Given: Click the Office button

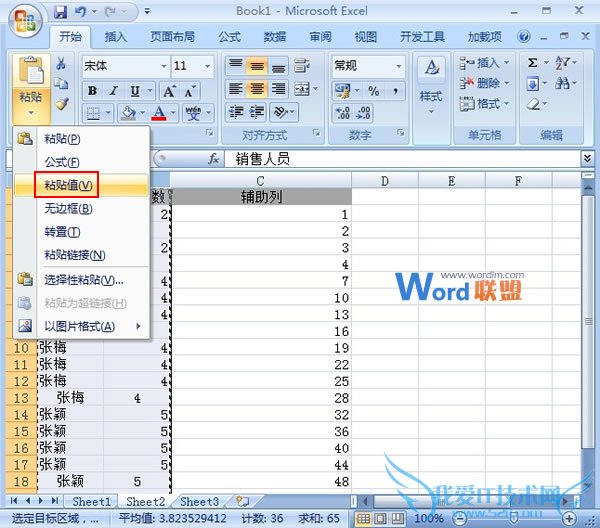Looking at the screenshot, I should (x=25, y=21).
